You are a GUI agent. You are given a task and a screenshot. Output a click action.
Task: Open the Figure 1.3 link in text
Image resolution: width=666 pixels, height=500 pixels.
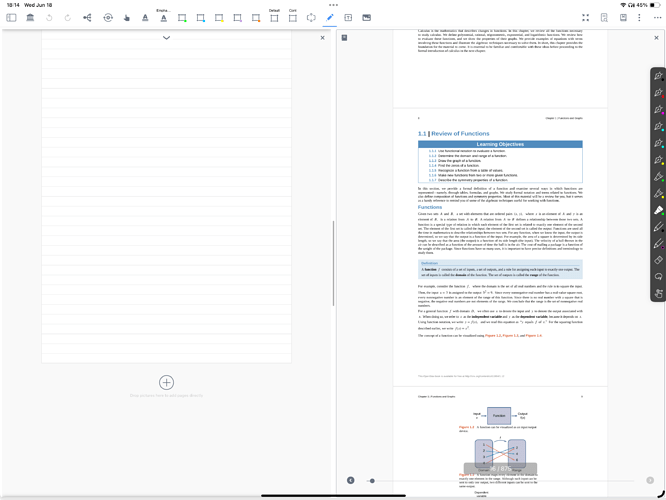511,336
